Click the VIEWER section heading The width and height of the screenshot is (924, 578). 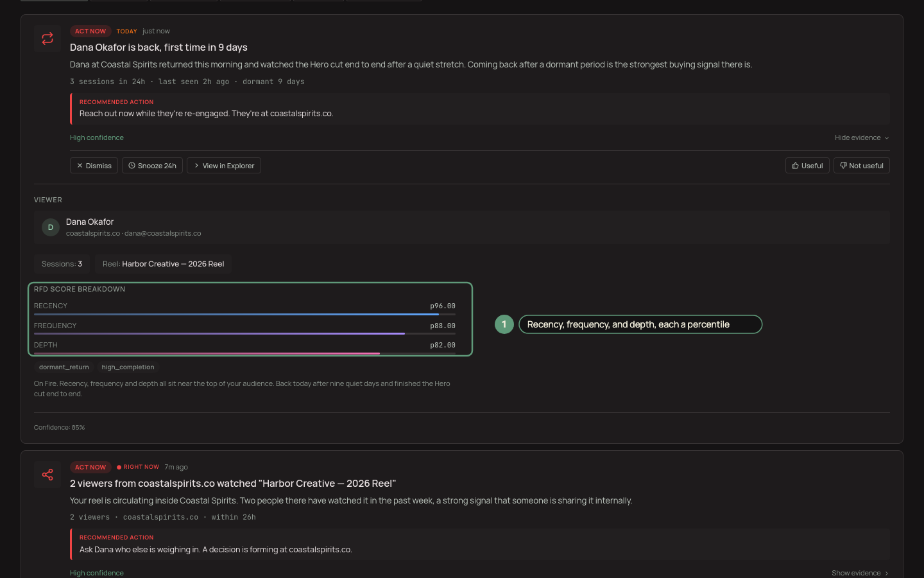(48, 200)
